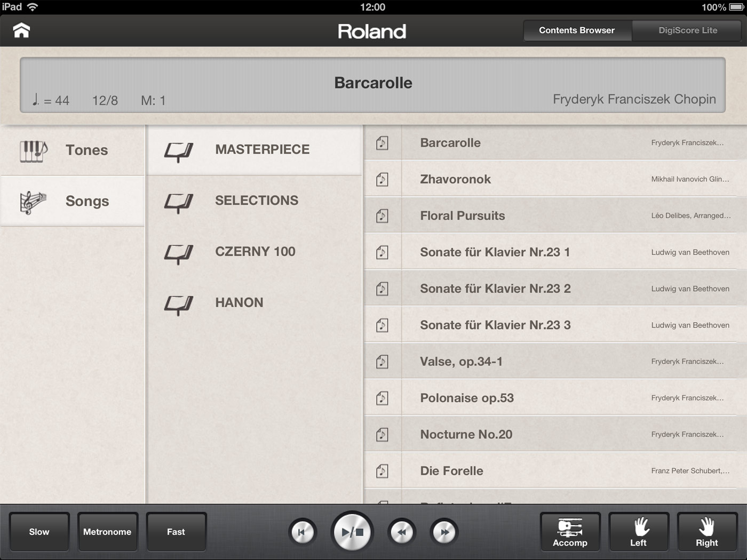Toggle the Right hand part
The height and width of the screenshot is (560, 747).
(x=707, y=532)
